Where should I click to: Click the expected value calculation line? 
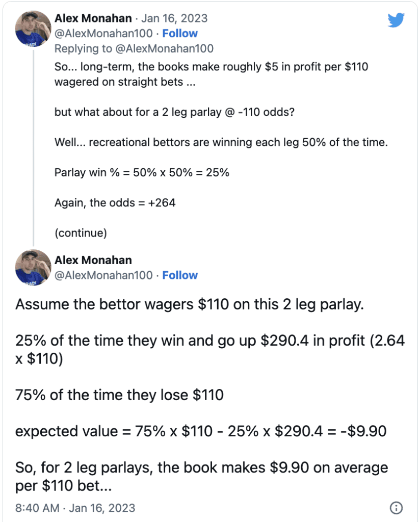pos(201,431)
